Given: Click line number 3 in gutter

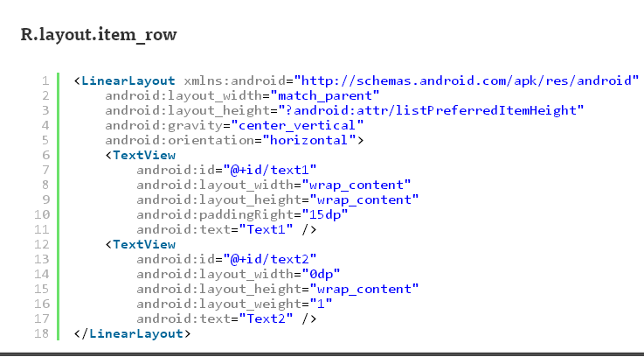Looking at the screenshot, I should pos(45,110).
